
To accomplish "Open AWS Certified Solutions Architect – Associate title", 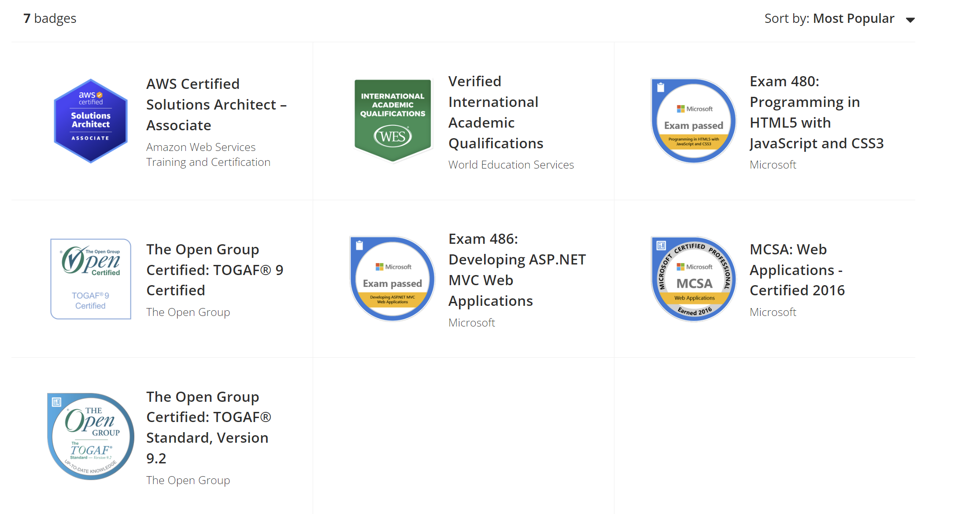I will click(216, 105).
